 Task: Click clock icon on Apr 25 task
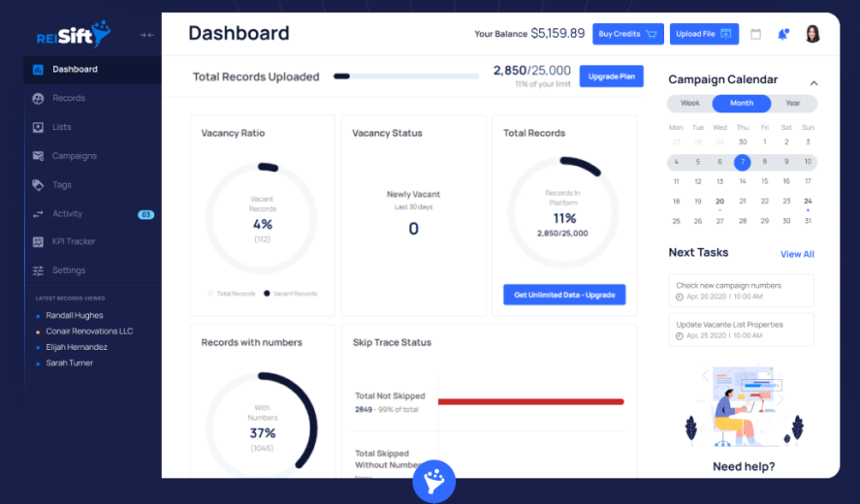tap(680, 335)
